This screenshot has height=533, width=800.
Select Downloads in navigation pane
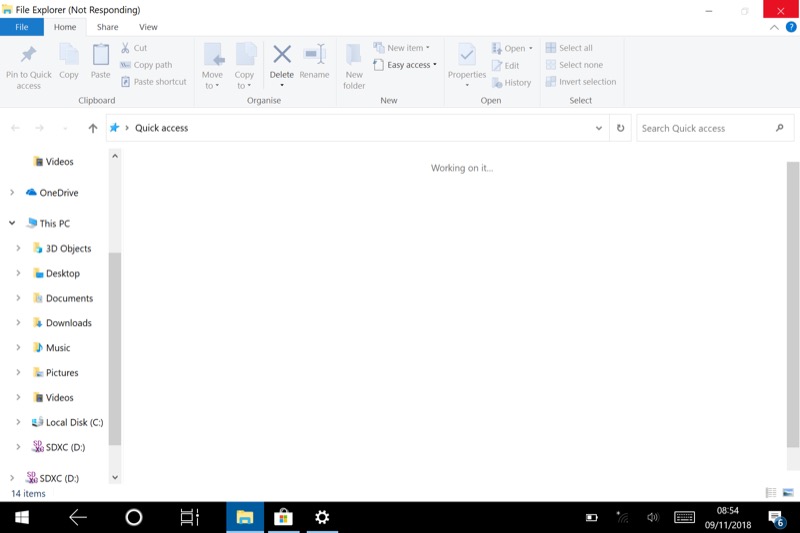point(69,323)
